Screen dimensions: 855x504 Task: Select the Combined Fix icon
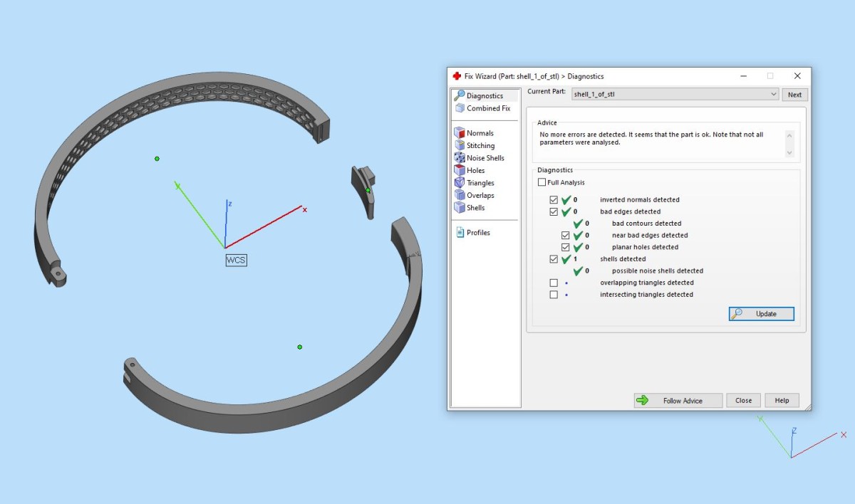point(460,108)
